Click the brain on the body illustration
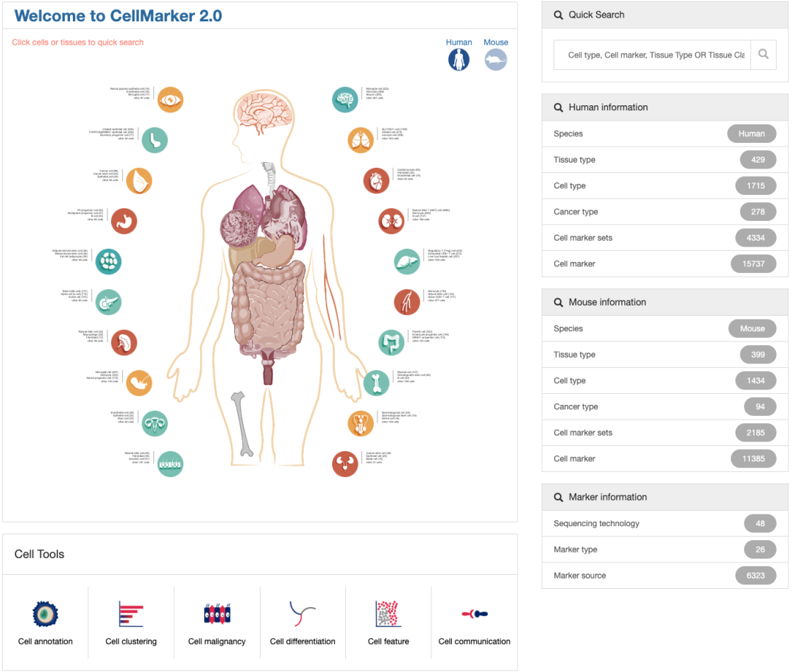Image resolution: width=795 pixels, height=672 pixels. pos(264,111)
